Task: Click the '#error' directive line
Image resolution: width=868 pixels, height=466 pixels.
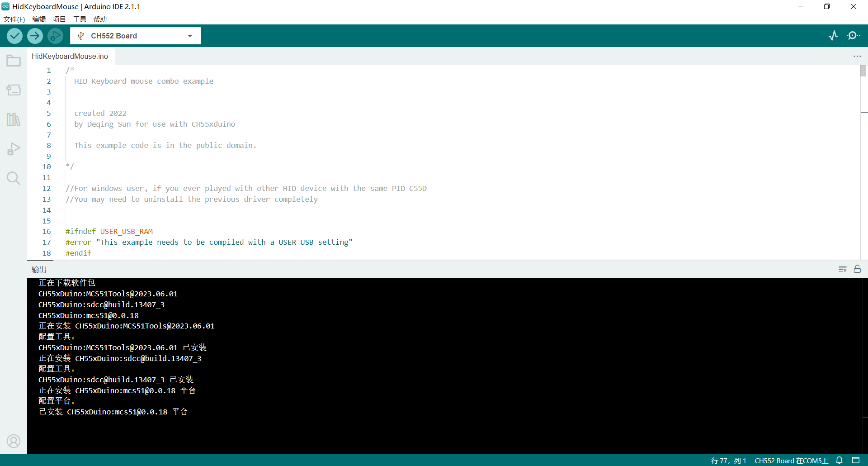Action: [x=209, y=242]
